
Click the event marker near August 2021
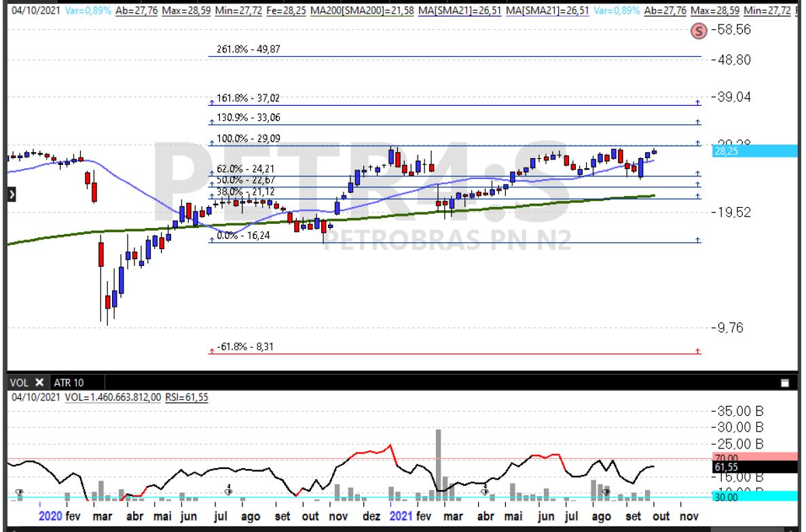pyautogui.click(x=606, y=491)
